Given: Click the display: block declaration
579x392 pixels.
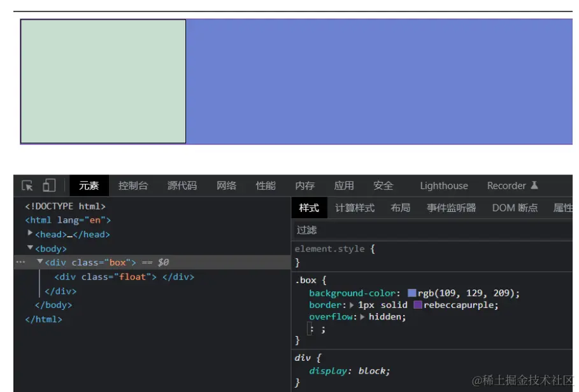Looking at the screenshot, I should pos(349,371).
